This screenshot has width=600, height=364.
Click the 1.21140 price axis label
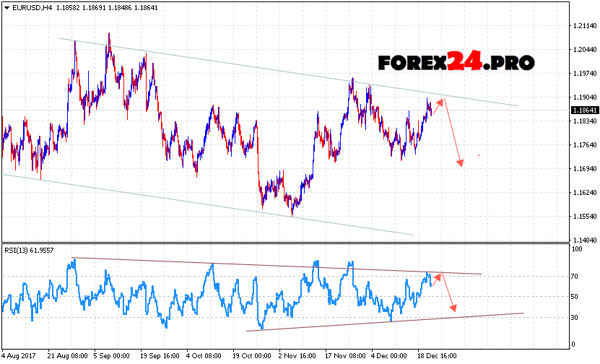(582, 26)
